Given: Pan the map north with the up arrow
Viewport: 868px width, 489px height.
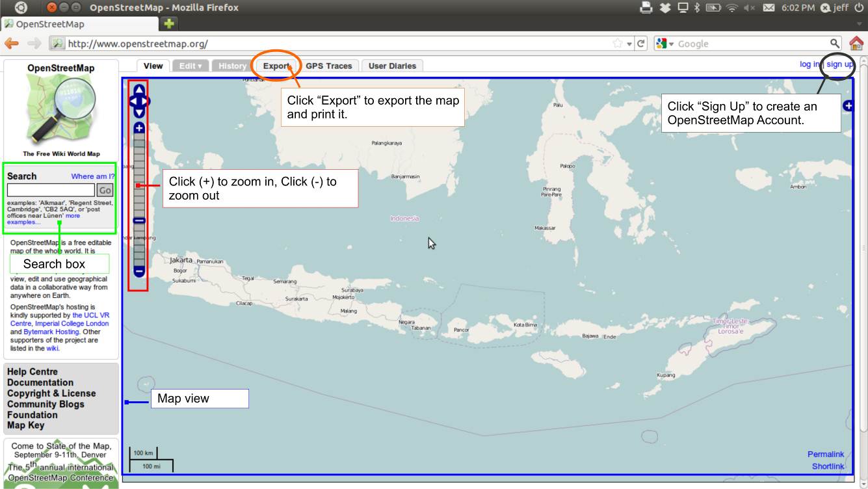Looking at the screenshot, I should point(139,90).
